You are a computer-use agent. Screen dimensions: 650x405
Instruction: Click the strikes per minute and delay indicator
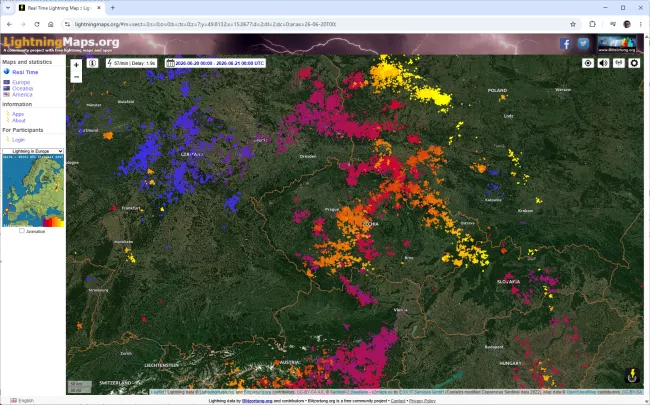click(x=131, y=63)
